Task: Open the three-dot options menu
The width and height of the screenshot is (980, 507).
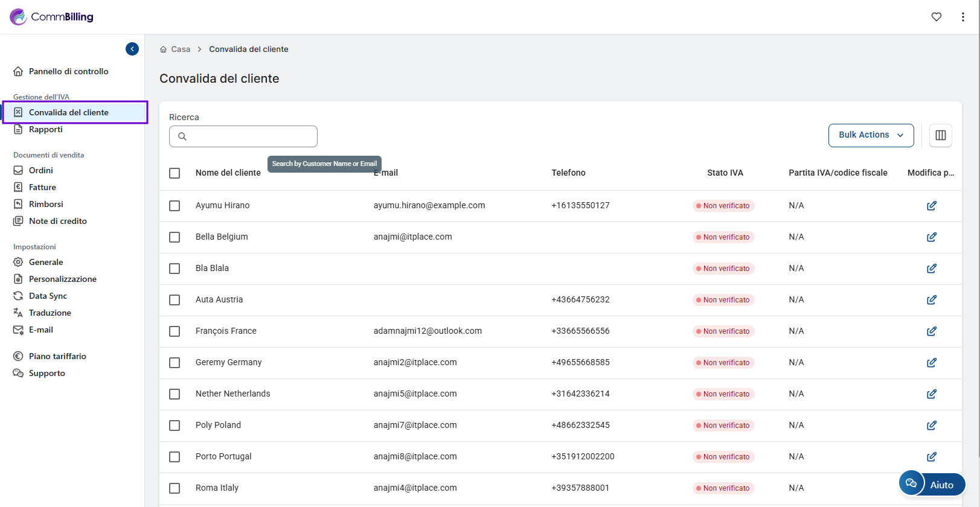Action: pyautogui.click(x=962, y=17)
